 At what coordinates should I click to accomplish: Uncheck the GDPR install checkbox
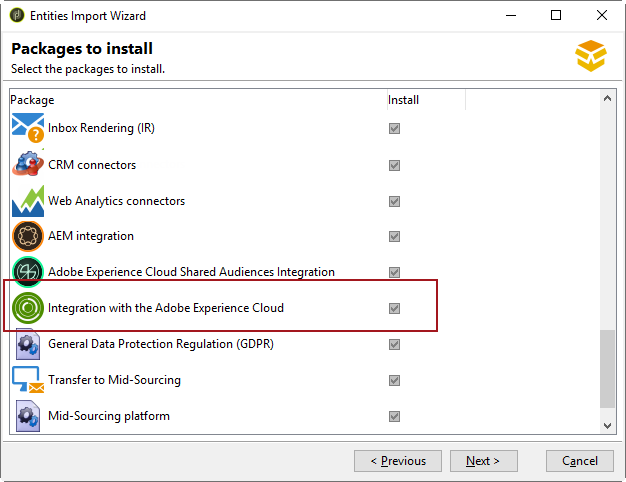click(x=394, y=344)
